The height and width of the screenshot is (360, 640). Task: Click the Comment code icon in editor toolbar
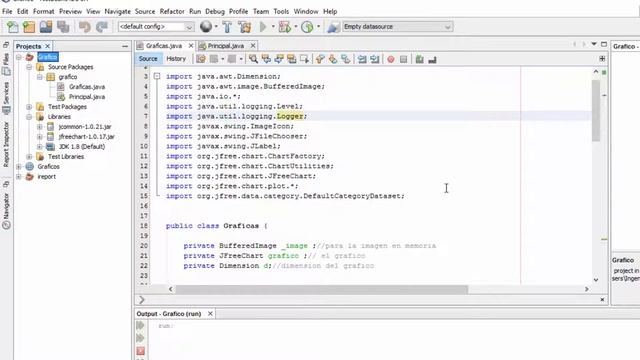(x=420, y=59)
